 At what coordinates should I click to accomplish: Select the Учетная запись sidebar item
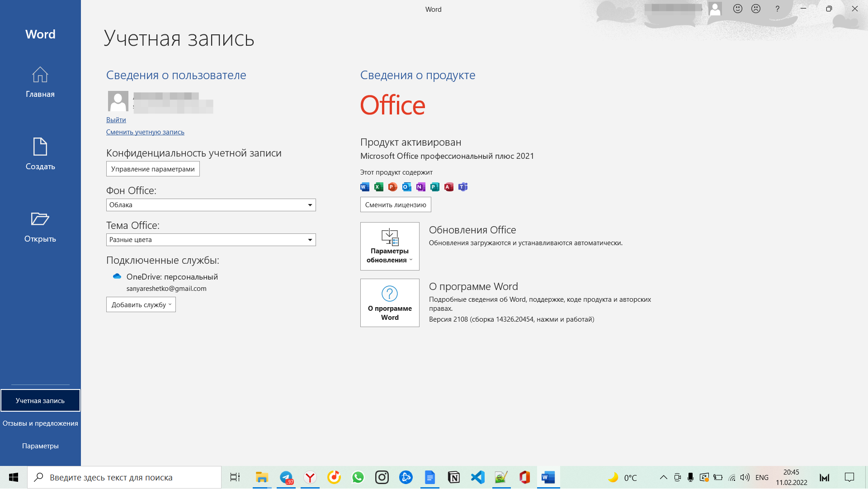[x=40, y=400]
